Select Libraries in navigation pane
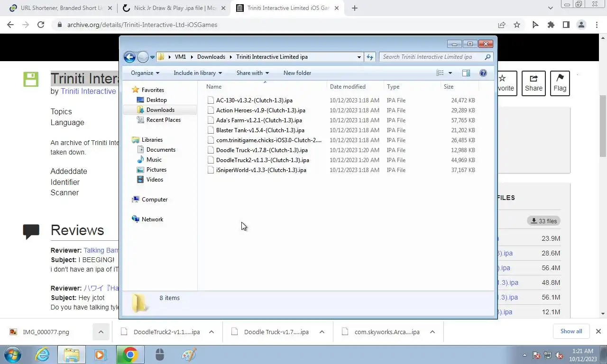Image resolution: width=607 pixels, height=364 pixels. click(152, 140)
